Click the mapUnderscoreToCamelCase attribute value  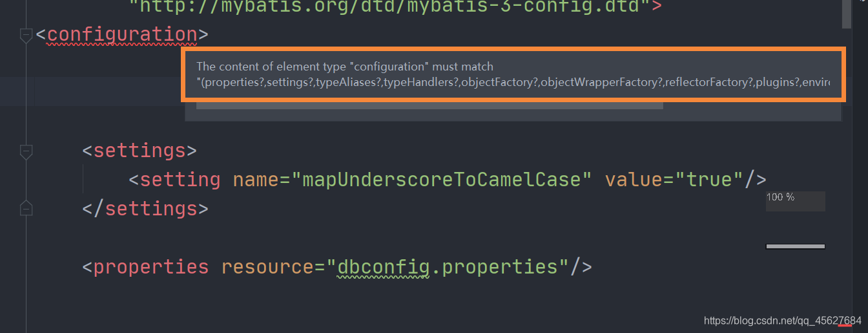point(441,179)
